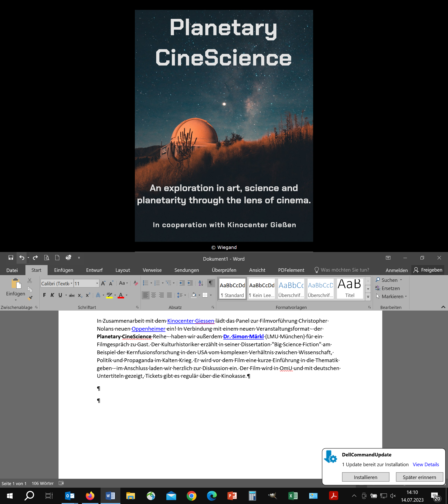Apply superscript formatting
448x504 pixels.
pyautogui.click(x=88, y=295)
